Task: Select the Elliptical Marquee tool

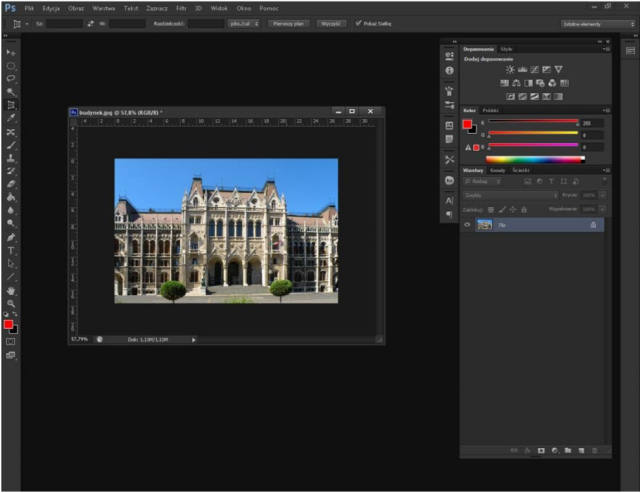Action: (x=11, y=66)
